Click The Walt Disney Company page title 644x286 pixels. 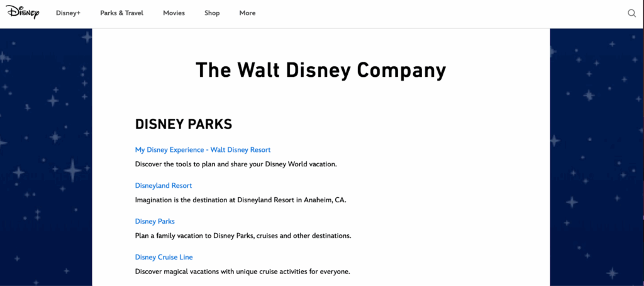[x=321, y=70]
